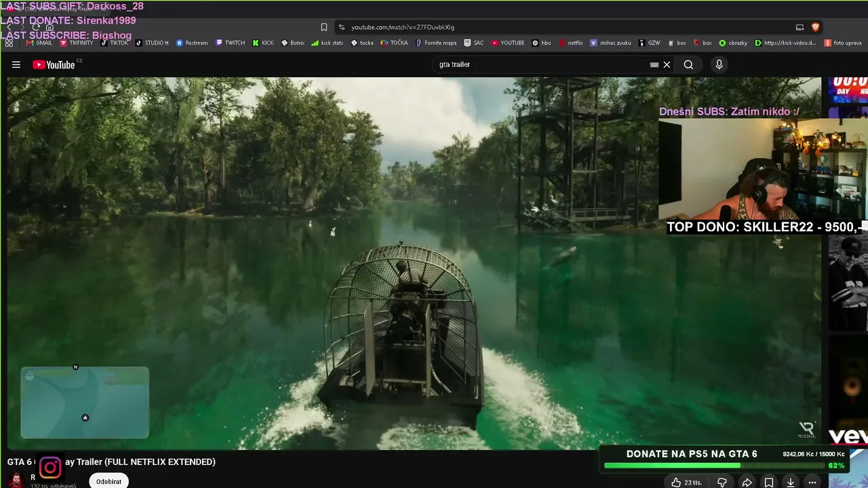
Task: Like the video with thumbs up
Action: coord(686,482)
